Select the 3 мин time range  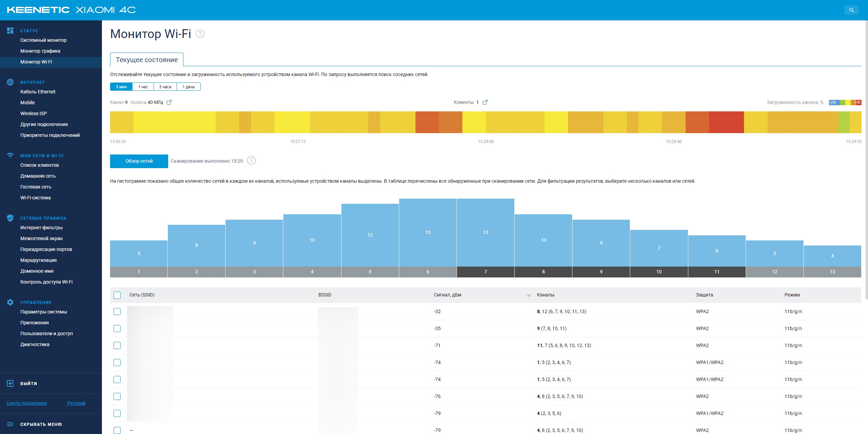(121, 87)
